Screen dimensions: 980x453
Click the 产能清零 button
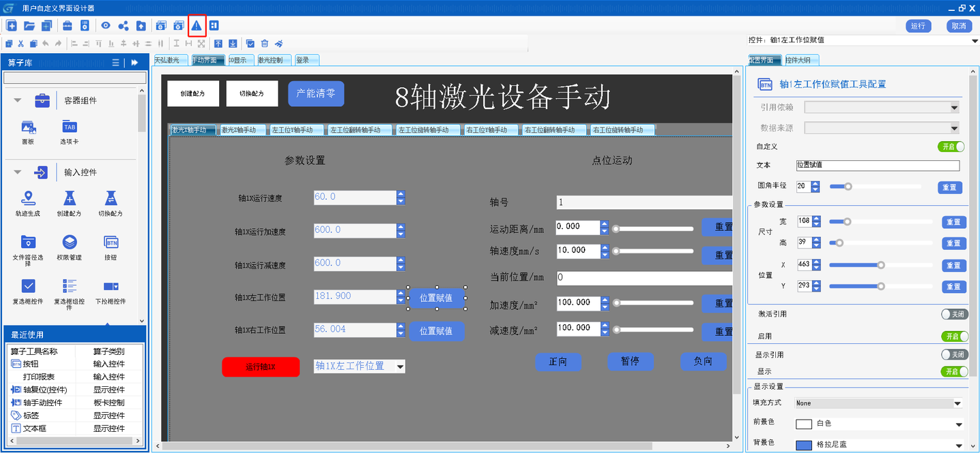click(316, 94)
